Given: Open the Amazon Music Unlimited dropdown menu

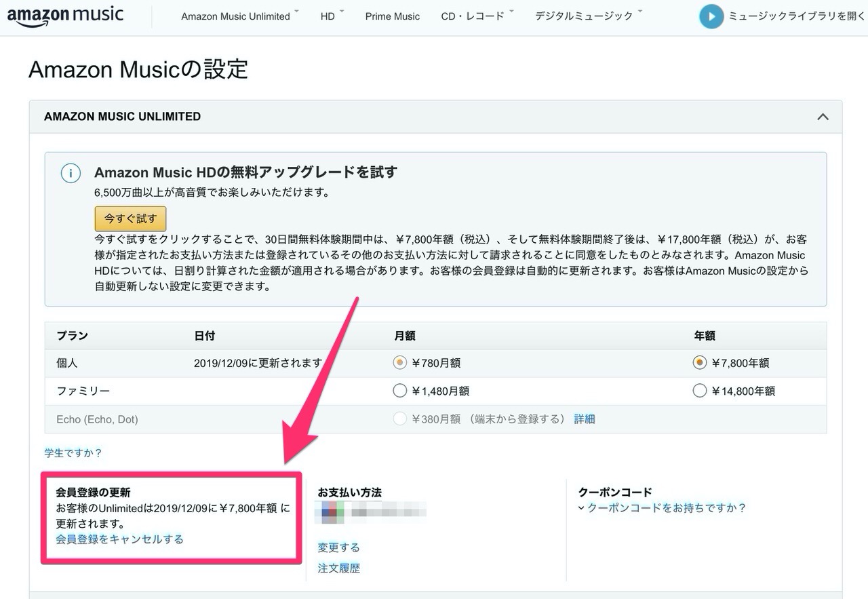Looking at the screenshot, I should point(239,16).
